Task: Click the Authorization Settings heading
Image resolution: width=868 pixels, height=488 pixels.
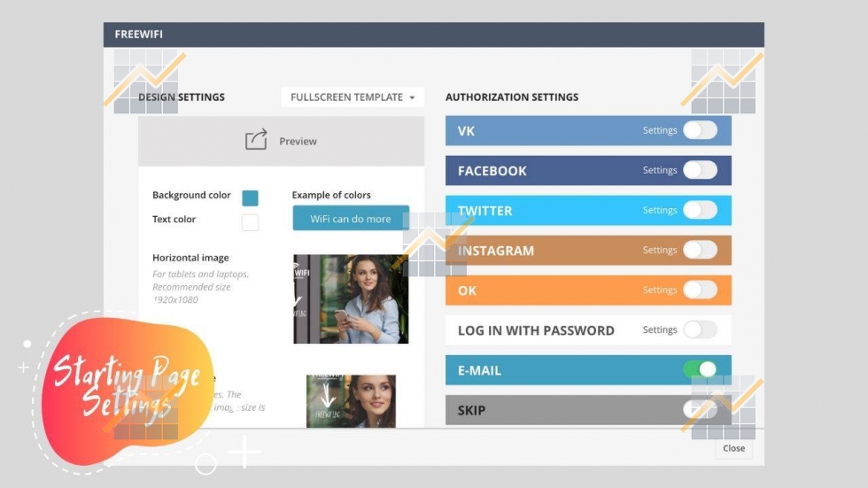Action: (x=512, y=97)
